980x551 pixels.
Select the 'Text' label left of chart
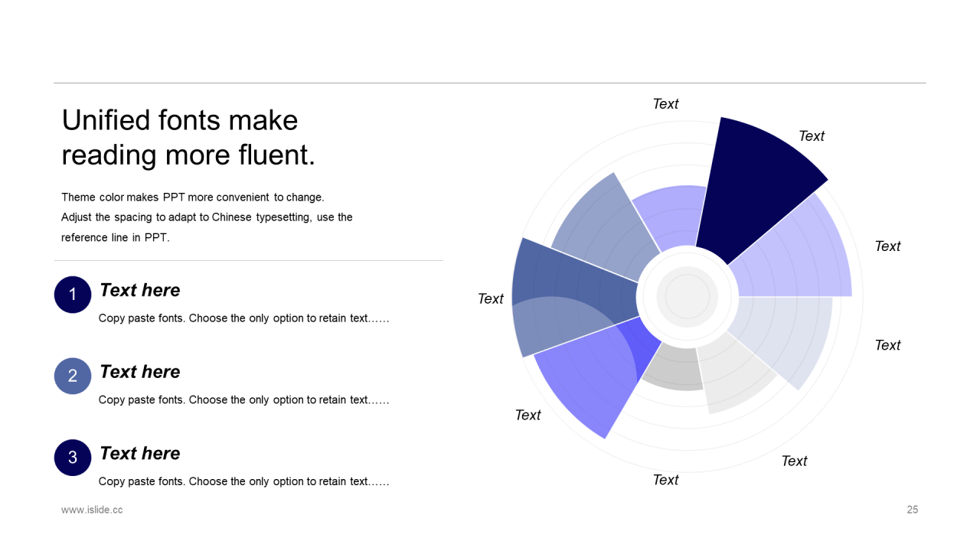491,298
